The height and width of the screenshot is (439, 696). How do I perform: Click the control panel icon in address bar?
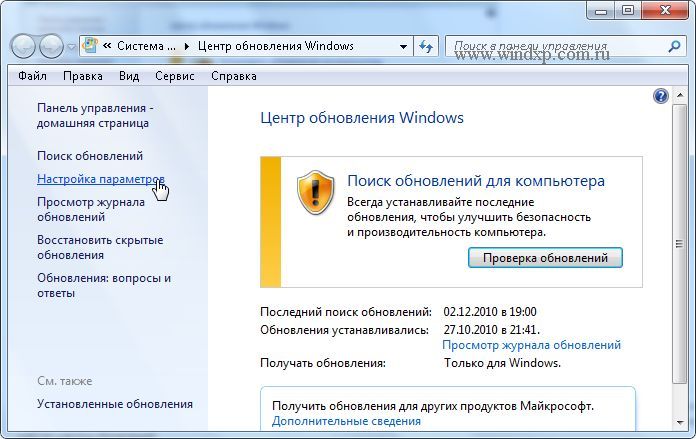coord(91,46)
